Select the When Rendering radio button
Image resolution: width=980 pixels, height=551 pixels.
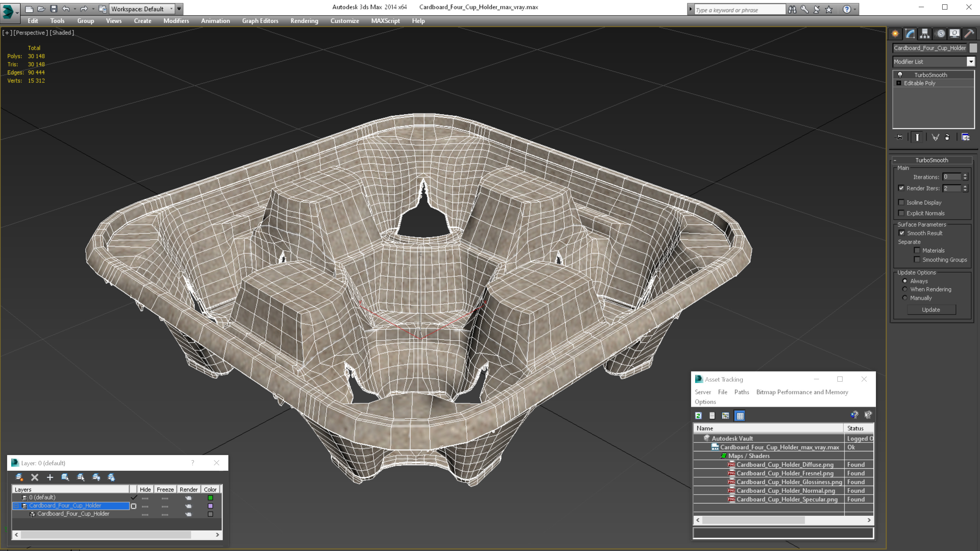pos(905,289)
